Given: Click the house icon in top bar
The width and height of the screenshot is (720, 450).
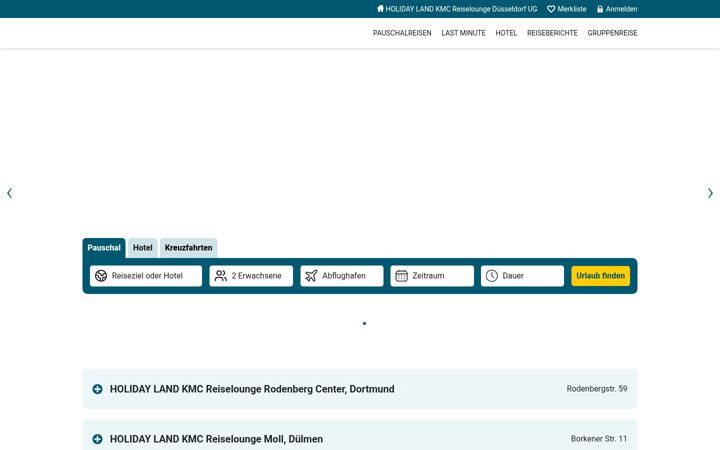Looking at the screenshot, I should 380,9.
